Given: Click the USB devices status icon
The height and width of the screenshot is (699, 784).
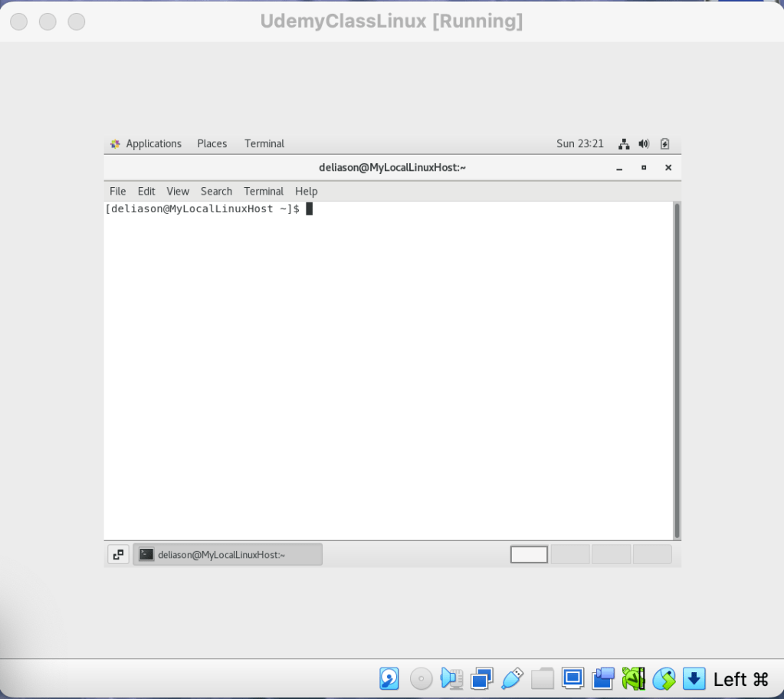Looking at the screenshot, I should 512,678.
